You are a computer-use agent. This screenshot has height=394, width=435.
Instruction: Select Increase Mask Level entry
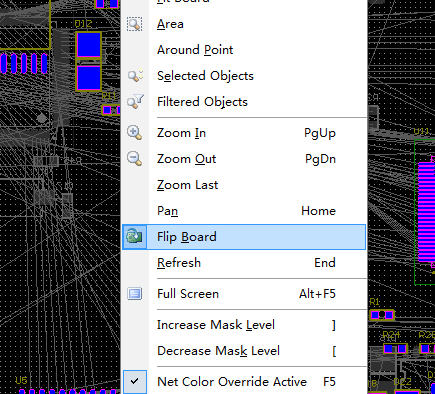[244, 325]
